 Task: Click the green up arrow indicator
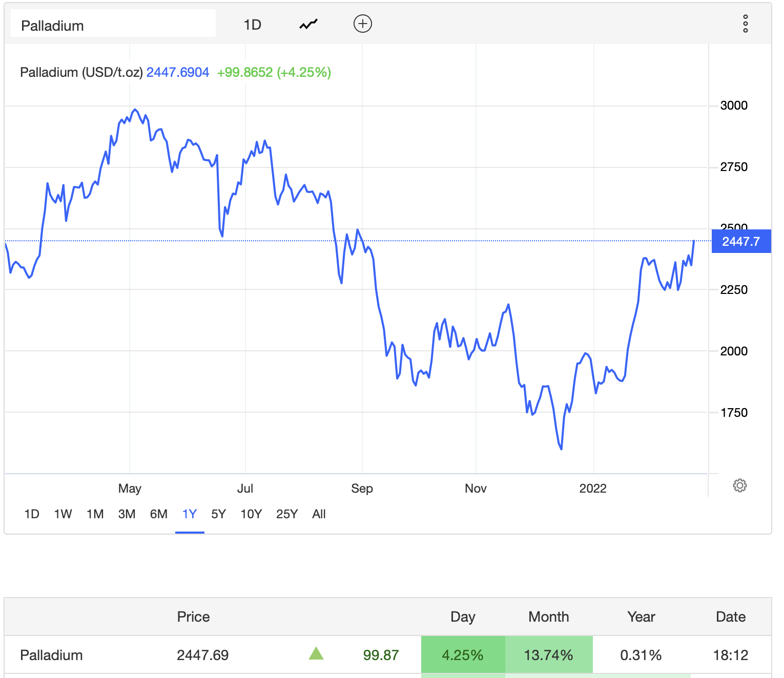(x=316, y=653)
